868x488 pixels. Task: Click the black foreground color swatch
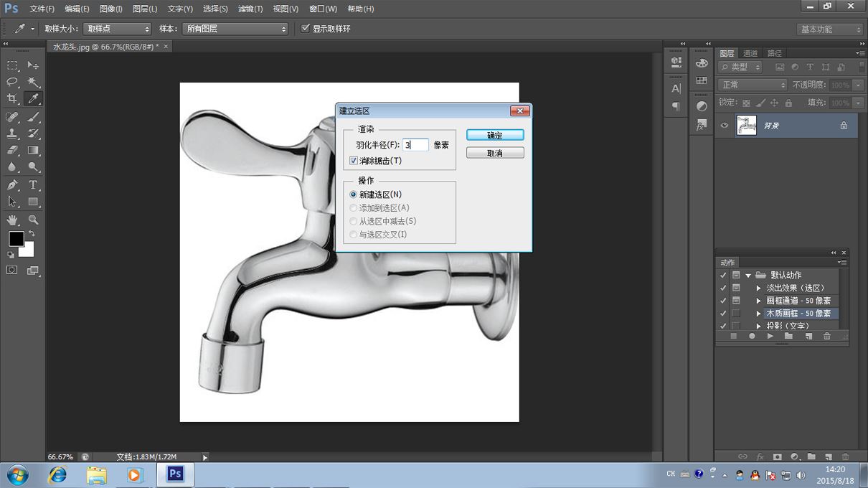point(16,238)
